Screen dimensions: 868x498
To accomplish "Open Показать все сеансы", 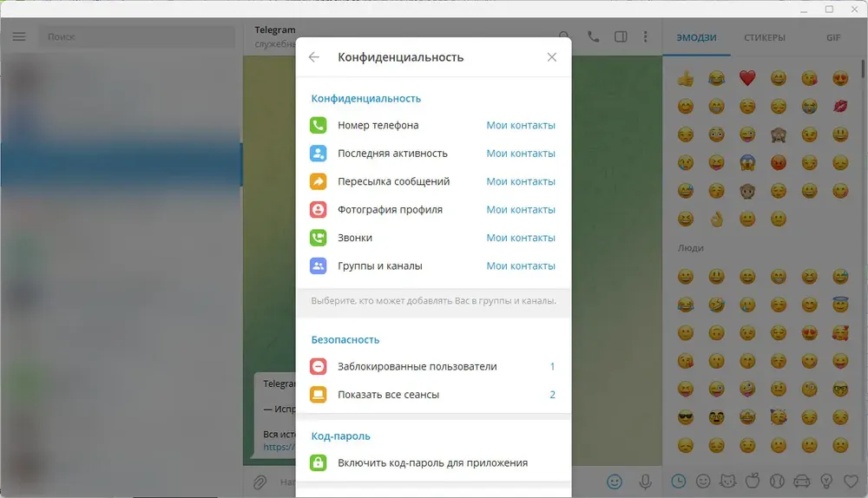I will pos(433,395).
